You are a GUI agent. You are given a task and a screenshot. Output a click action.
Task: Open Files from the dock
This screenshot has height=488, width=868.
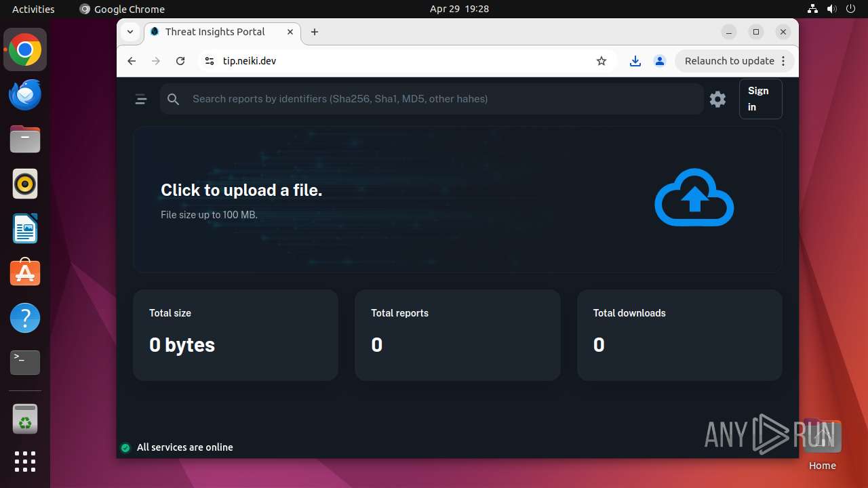point(25,139)
